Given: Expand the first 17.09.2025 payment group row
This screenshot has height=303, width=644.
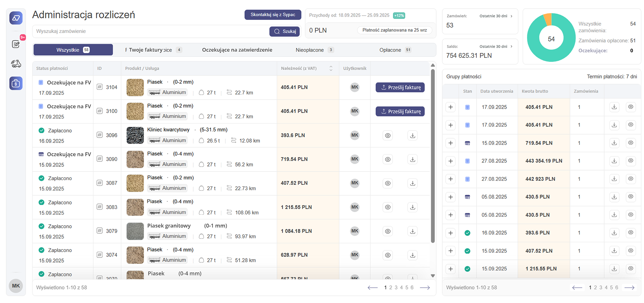Looking at the screenshot, I should pyautogui.click(x=450, y=107).
